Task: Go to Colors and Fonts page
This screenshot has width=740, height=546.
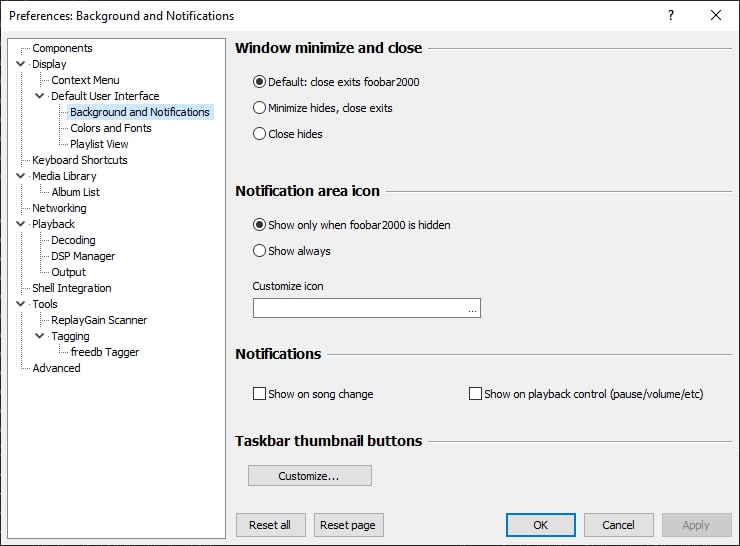Action: [111, 128]
